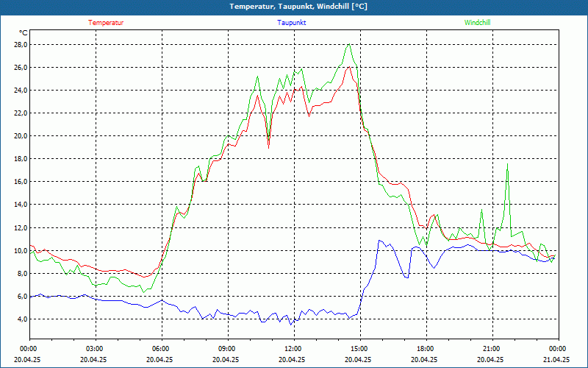Click the "14,0" y-axis value
588x368 pixels.
click(x=21, y=205)
